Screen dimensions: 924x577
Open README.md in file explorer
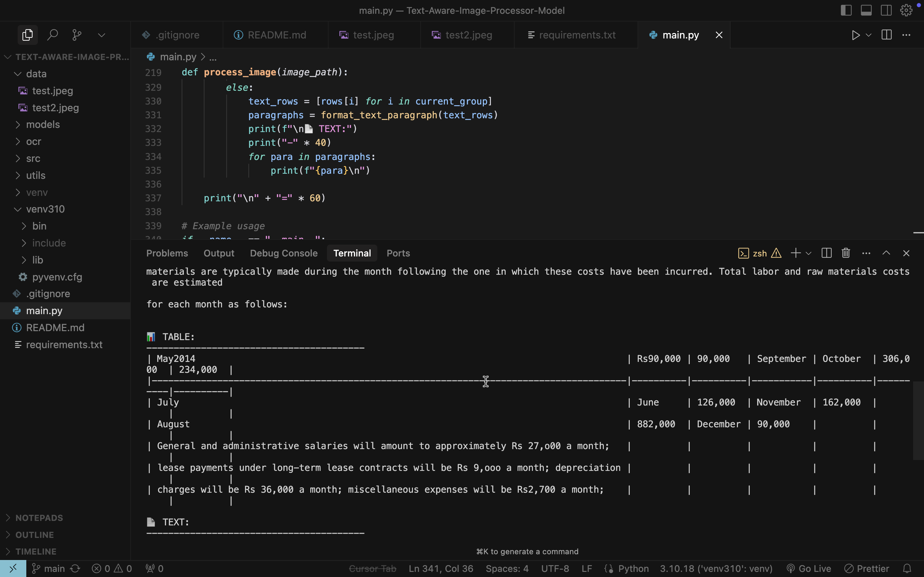tap(55, 327)
